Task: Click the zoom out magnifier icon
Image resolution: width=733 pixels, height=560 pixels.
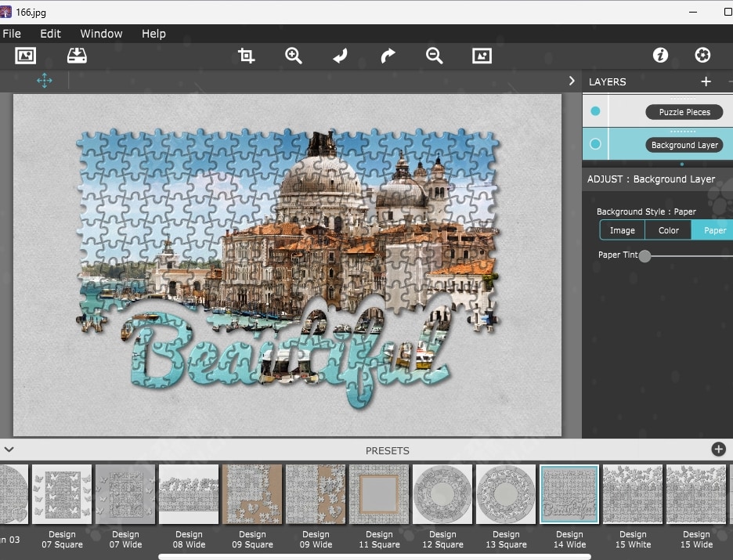Action: tap(434, 56)
